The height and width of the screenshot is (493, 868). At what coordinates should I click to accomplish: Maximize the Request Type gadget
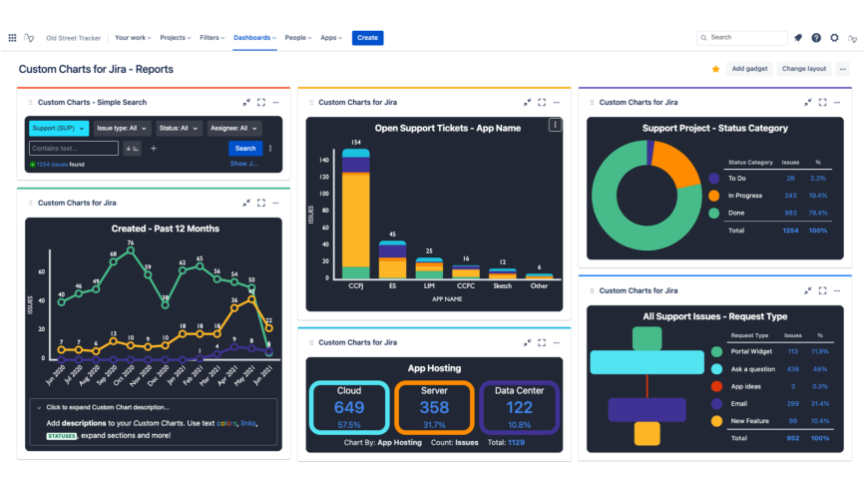click(823, 290)
